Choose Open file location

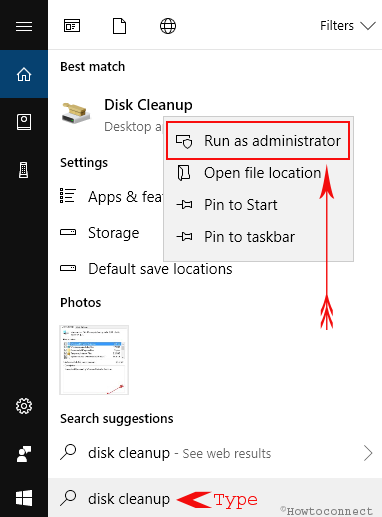(x=258, y=173)
